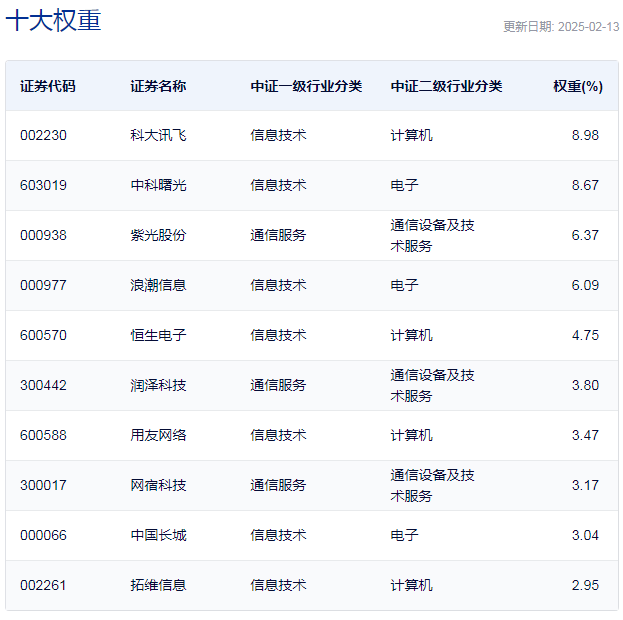The width and height of the screenshot is (623, 620).
Task: Click security code 000977
Action: coord(43,285)
